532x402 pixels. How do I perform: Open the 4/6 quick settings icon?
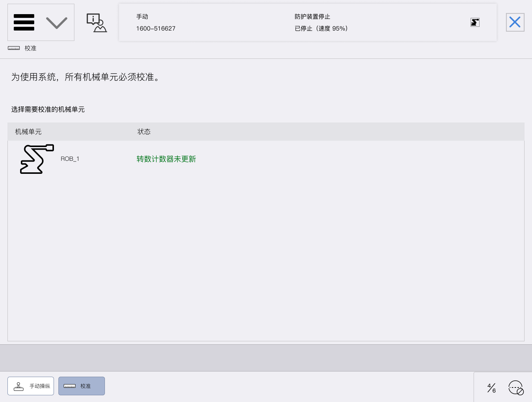[x=491, y=388]
